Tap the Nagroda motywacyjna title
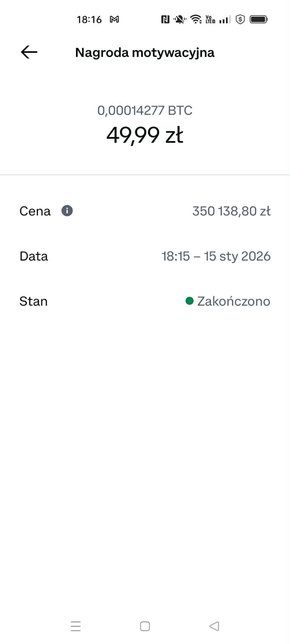The height and width of the screenshot is (644, 290). coord(145,53)
